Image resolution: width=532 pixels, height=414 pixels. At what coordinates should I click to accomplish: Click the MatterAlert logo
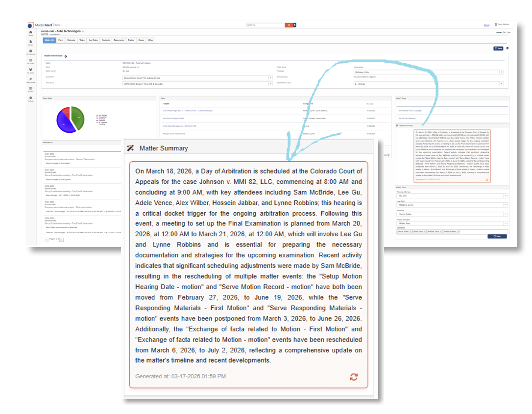tap(40, 25)
